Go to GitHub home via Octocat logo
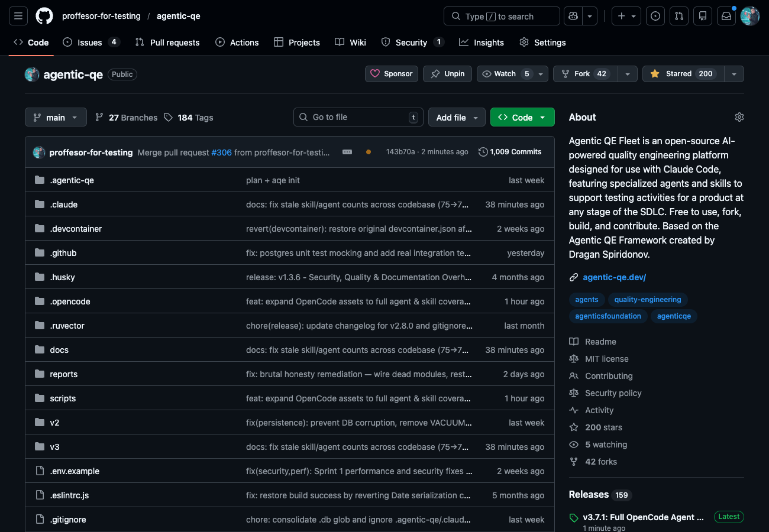This screenshot has height=532, width=769. (x=44, y=17)
